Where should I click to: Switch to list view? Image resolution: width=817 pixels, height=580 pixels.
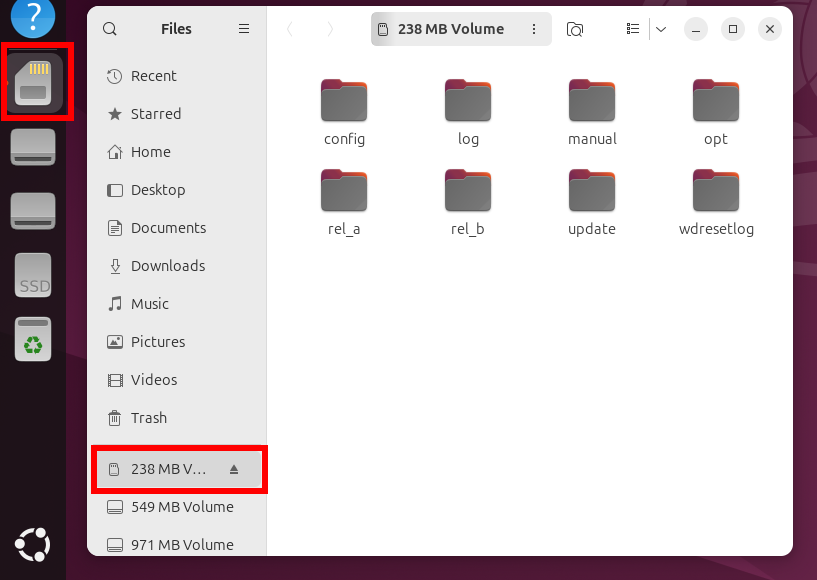[633, 29]
